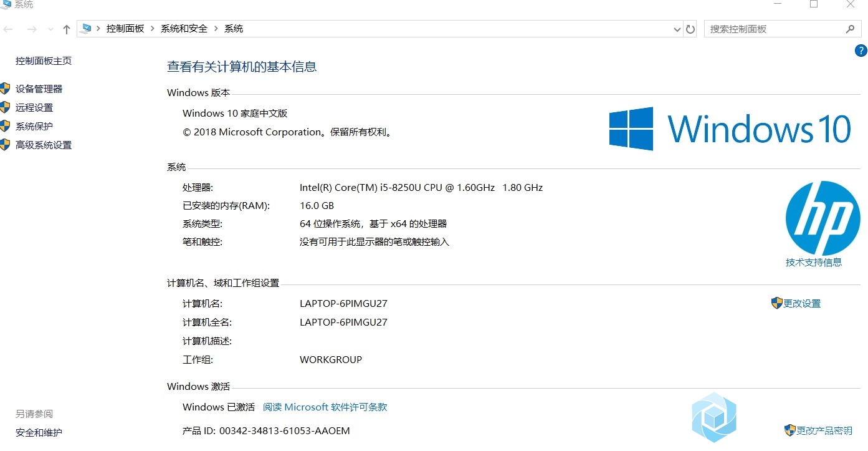The height and width of the screenshot is (451, 868).
Task: Open the 技术支持信息 link
Action: (814, 262)
